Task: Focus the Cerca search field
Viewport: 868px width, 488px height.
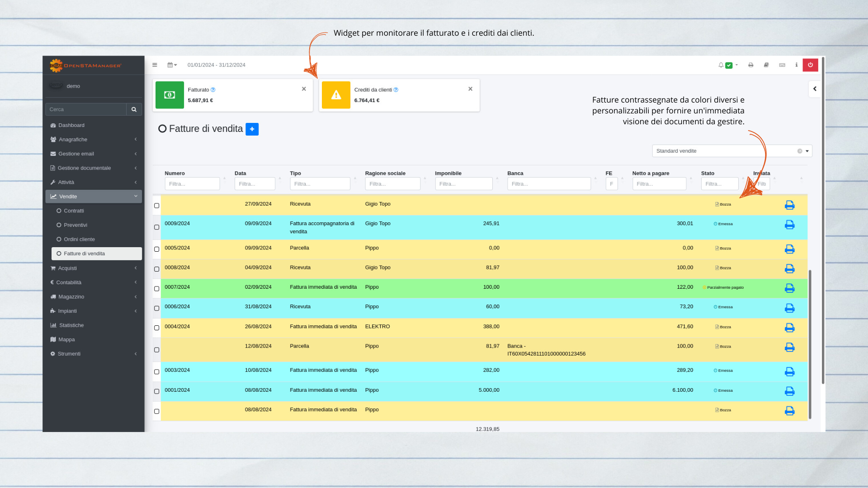Action: tap(85, 109)
